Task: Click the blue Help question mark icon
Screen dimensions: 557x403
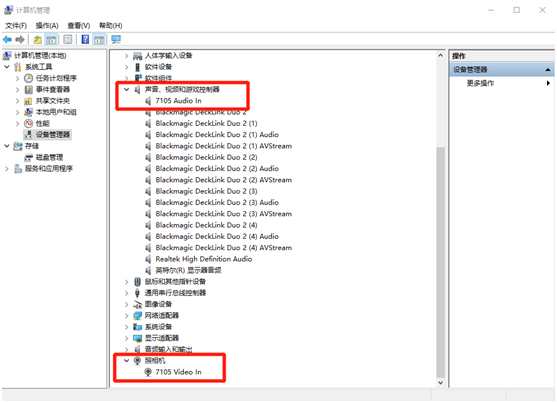Action: click(x=85, y=39)
